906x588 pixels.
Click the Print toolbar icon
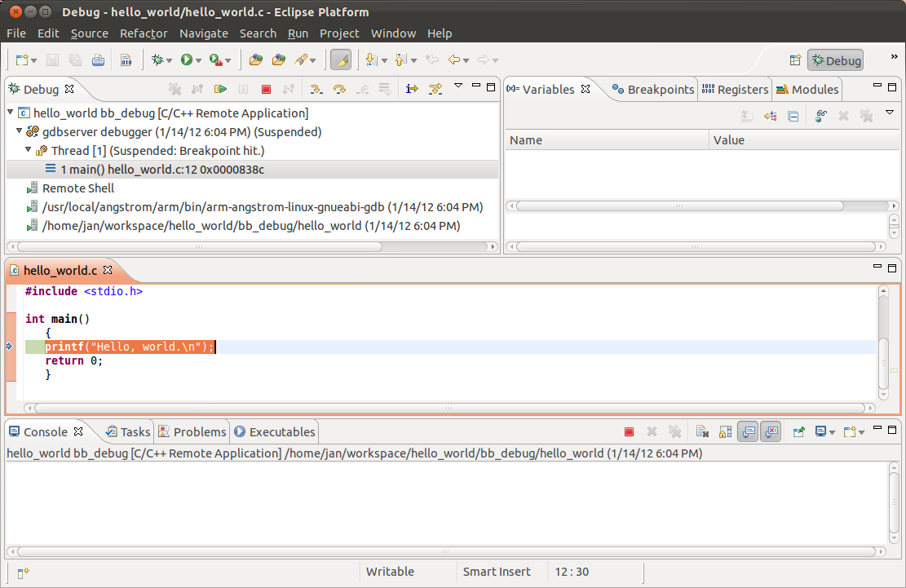98,60
